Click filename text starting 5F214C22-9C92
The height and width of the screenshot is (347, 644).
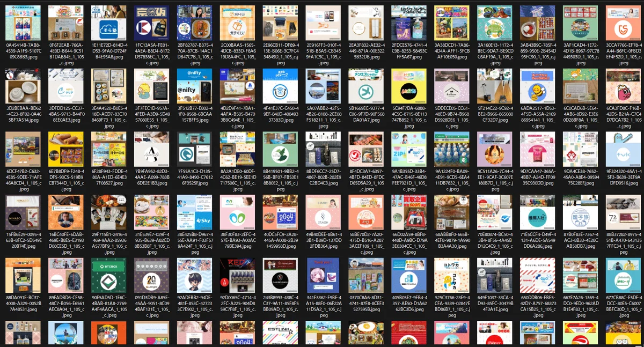click(495, 114)
